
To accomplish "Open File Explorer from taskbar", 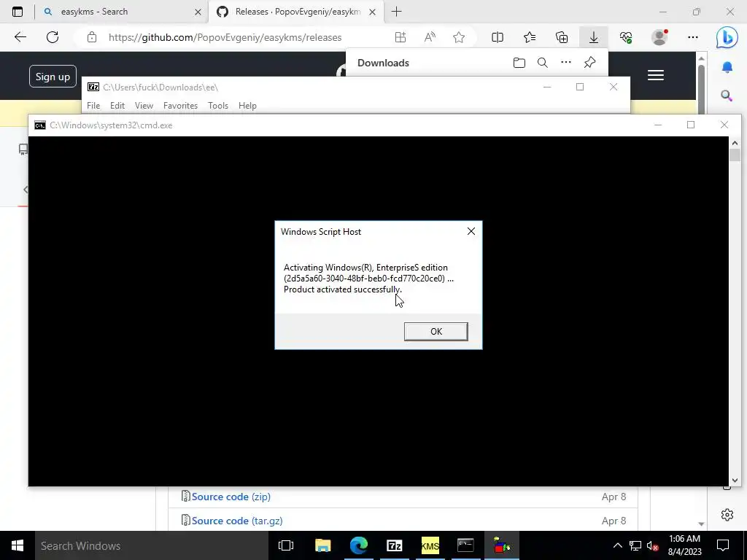I will (x=322, y=545).
